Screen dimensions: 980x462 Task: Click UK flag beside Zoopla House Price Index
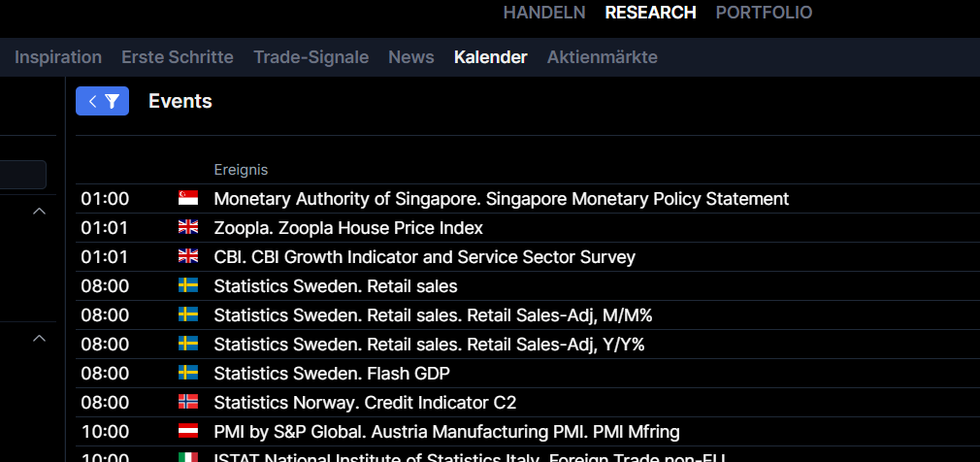188,227
